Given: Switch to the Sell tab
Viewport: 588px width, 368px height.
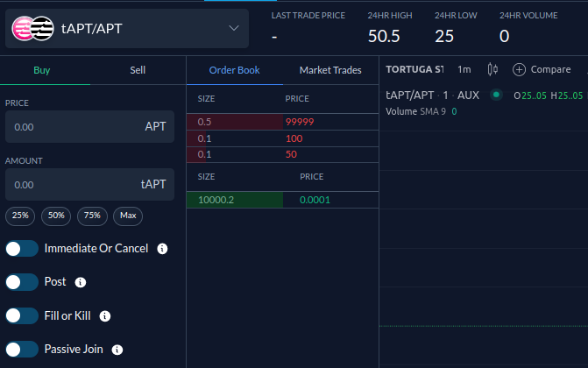Looking at the screenshot, I should point(138,70).
